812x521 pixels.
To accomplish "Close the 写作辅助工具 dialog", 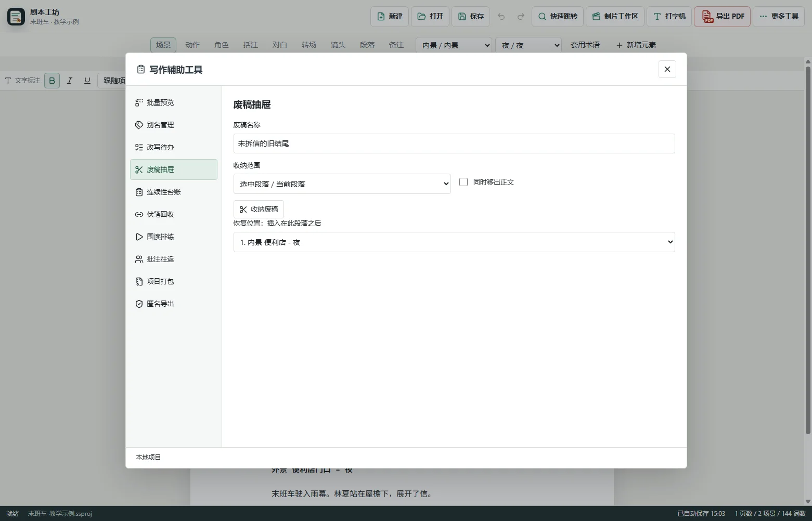I will click(x=667, y=69).
